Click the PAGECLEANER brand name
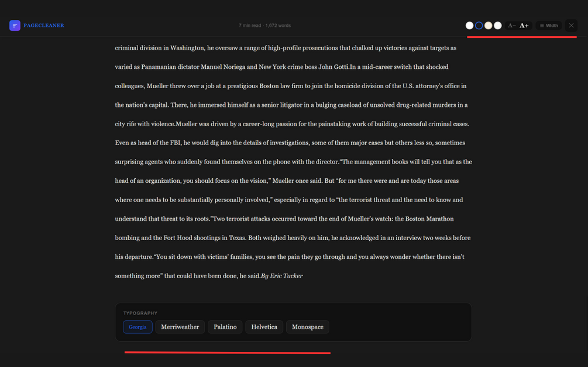 coord(43,26)
